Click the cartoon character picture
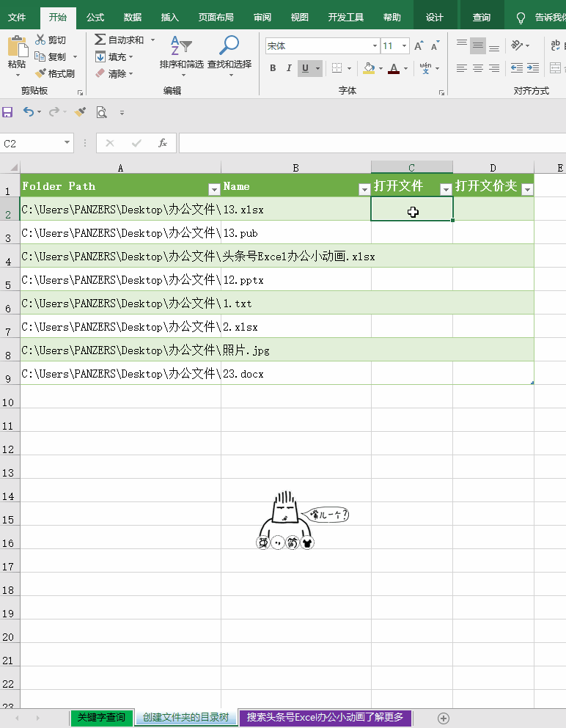Viewport: 566px width, 728px height. pos(302,521)
